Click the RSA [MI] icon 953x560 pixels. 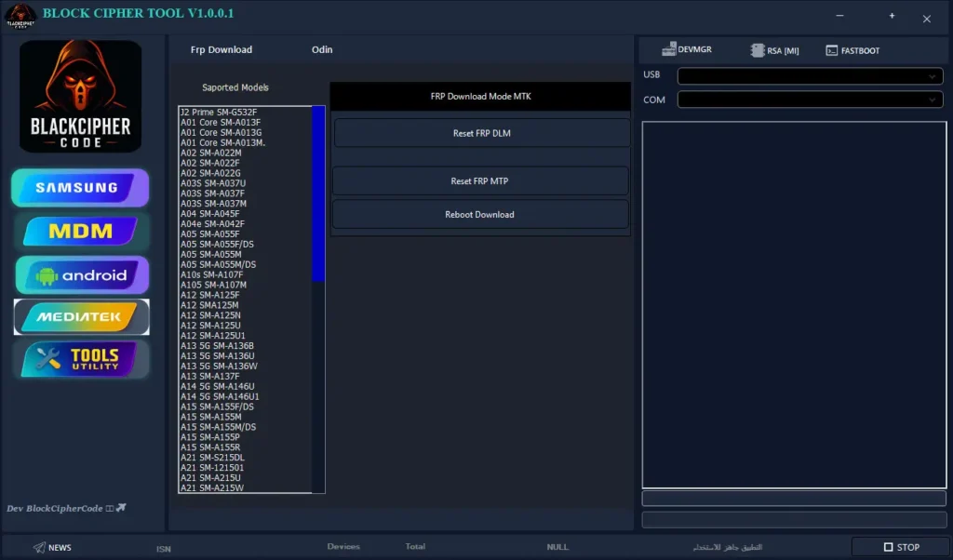tap(772, 50)
